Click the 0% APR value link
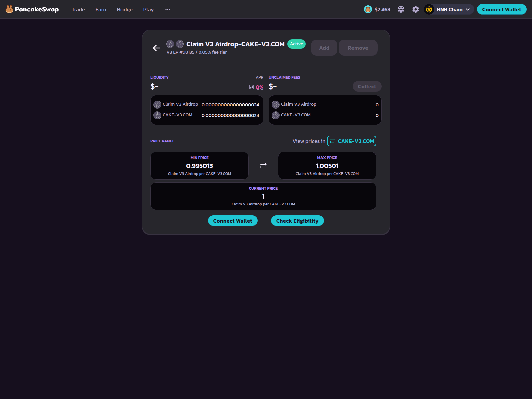 [259, 87]
